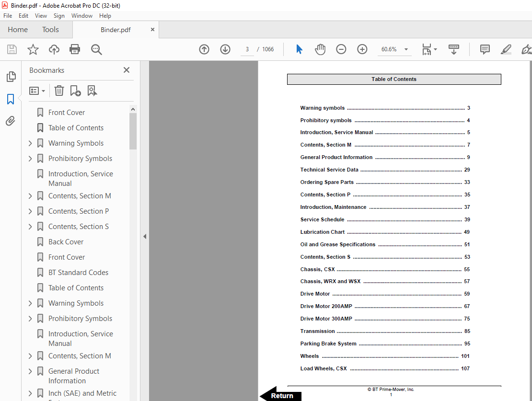The image size is (532, 401).
Task: Activate the Hand pan tool
Action: click(320, 49)
